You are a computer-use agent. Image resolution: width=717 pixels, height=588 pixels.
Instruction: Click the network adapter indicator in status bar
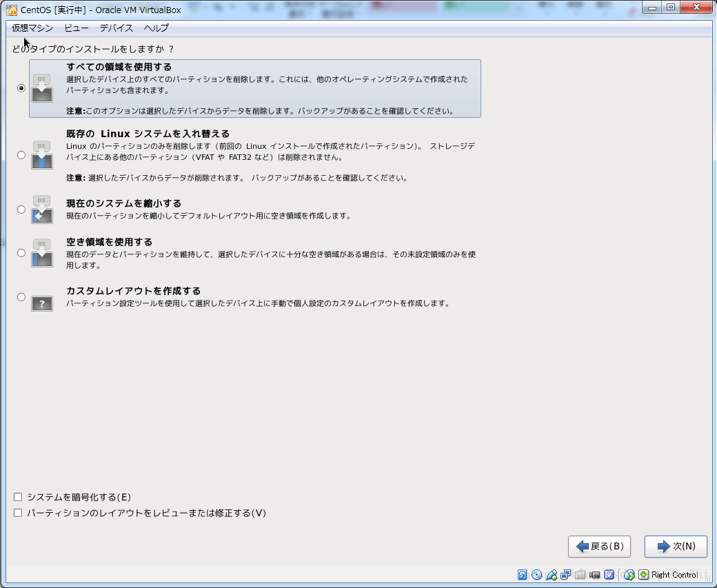coord(565,575)
